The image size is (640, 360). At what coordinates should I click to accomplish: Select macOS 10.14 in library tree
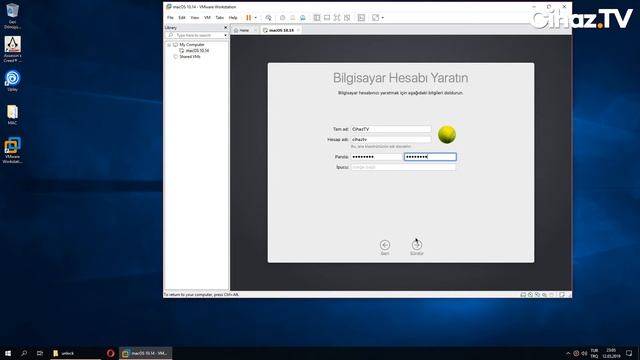[x=197, y=51]
